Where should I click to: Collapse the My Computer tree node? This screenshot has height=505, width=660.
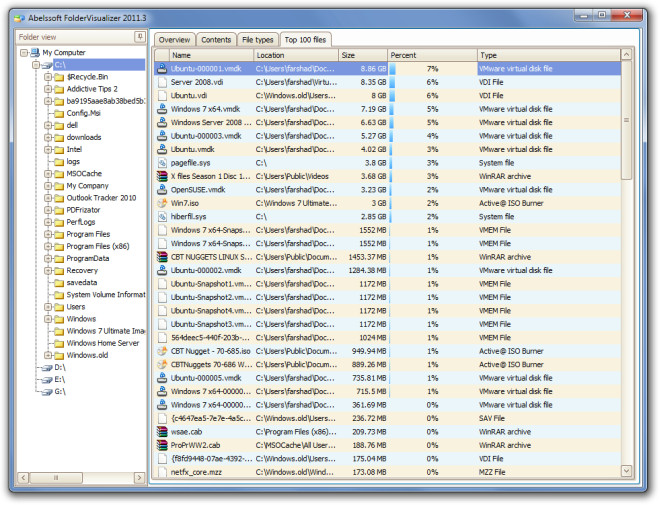coord(24,53)
